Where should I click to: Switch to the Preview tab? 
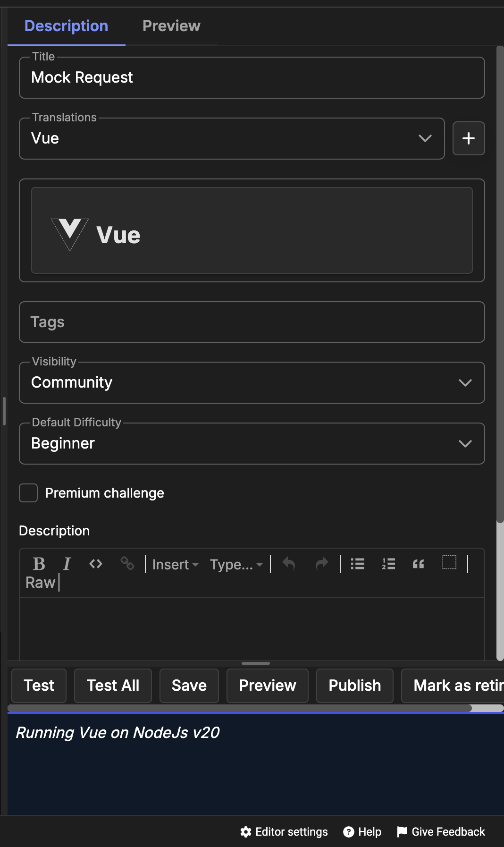point(171,26)
